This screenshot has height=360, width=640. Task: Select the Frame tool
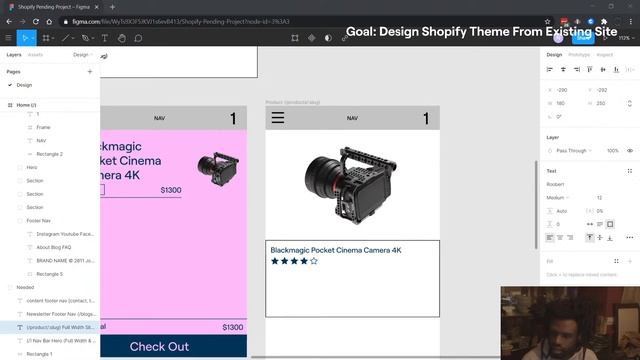[46, 38]
